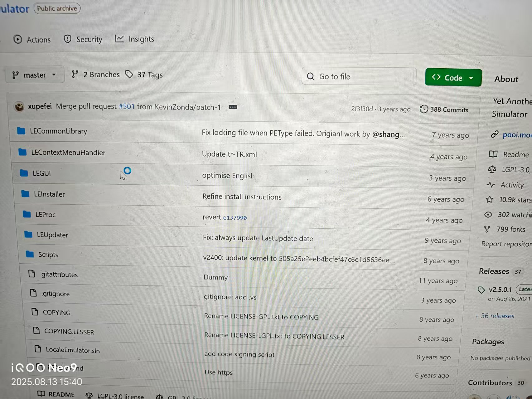Viewport: 532px width, 399px height.
Task: Open the Security tab
Action: pos(83,39)
